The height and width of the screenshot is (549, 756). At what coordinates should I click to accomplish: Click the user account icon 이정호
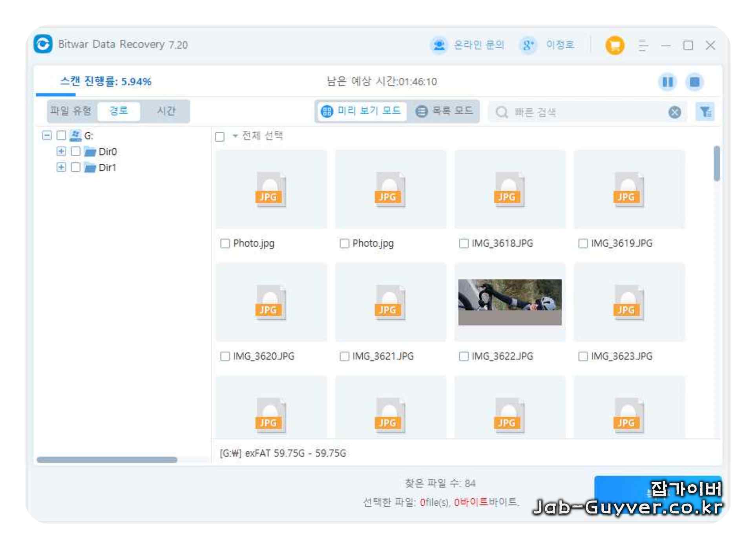click(528, 45)
